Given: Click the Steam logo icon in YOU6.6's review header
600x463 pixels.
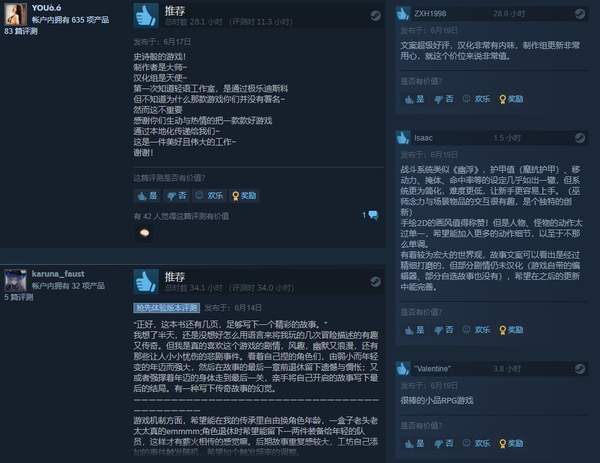Looking at the screenshot, I should pos(375,16).
